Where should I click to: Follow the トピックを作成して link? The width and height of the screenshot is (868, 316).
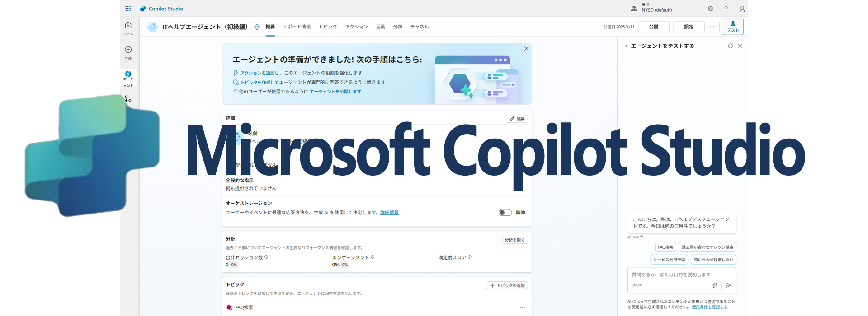point(259,83)
